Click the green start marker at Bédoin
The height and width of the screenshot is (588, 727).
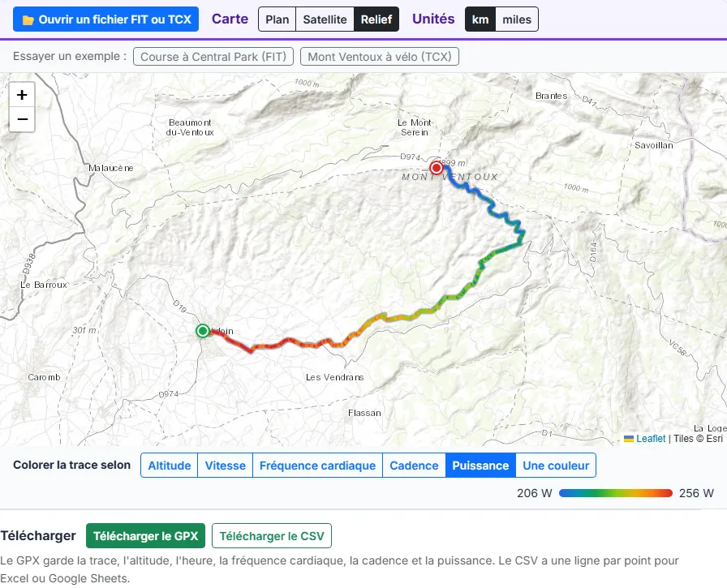click(202, 331)
